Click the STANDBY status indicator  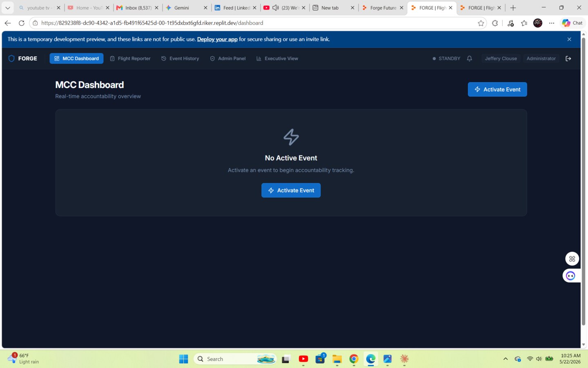click(x=446, y=58)
